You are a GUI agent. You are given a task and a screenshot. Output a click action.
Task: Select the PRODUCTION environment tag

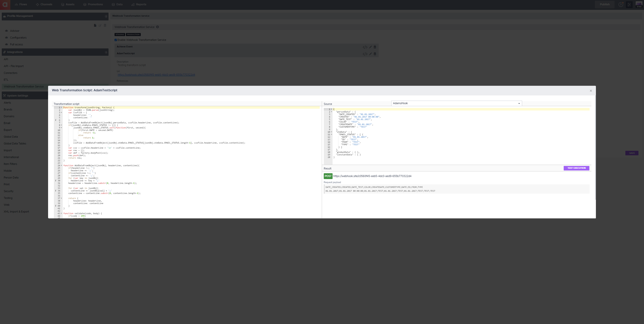[x=133, y=35]
